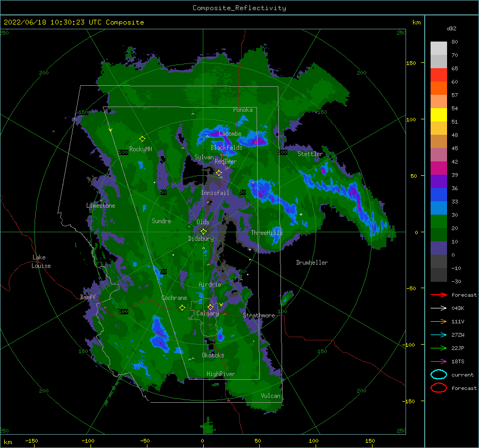Click the orange 111V arrow icon

point(439,321)
